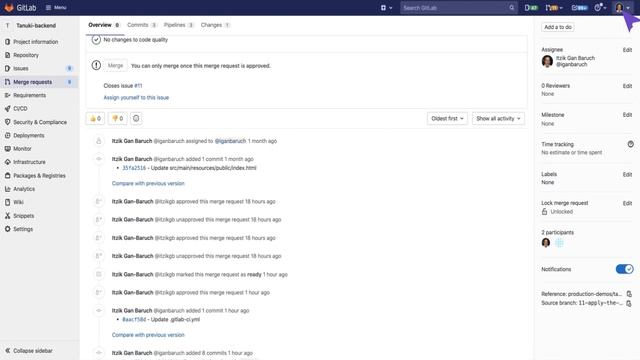Viewport: 640px width, 360px height.
Task: Open commit 8aacf58d link
Action: pyautogui.click(x=134, y=319)
